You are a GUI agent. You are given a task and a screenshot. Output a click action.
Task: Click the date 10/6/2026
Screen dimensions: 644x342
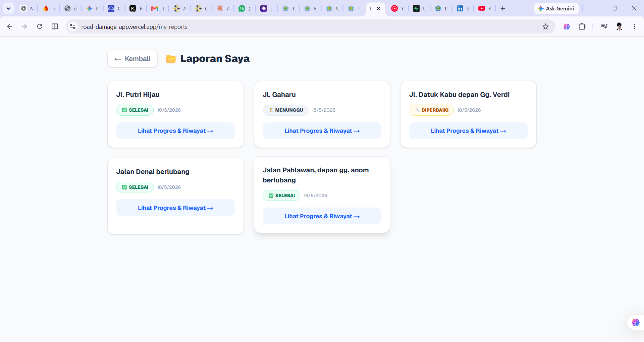point(169,110)
